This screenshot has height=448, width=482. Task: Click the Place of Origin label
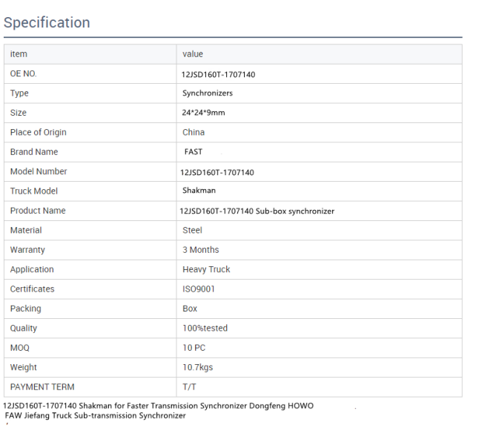38,132
